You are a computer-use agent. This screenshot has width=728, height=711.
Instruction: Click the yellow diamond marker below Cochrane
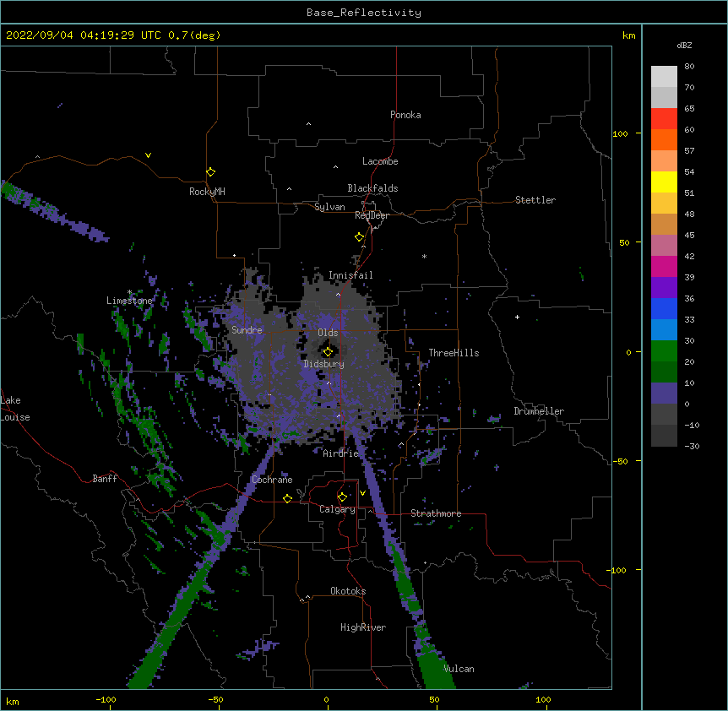coord(287,498)
